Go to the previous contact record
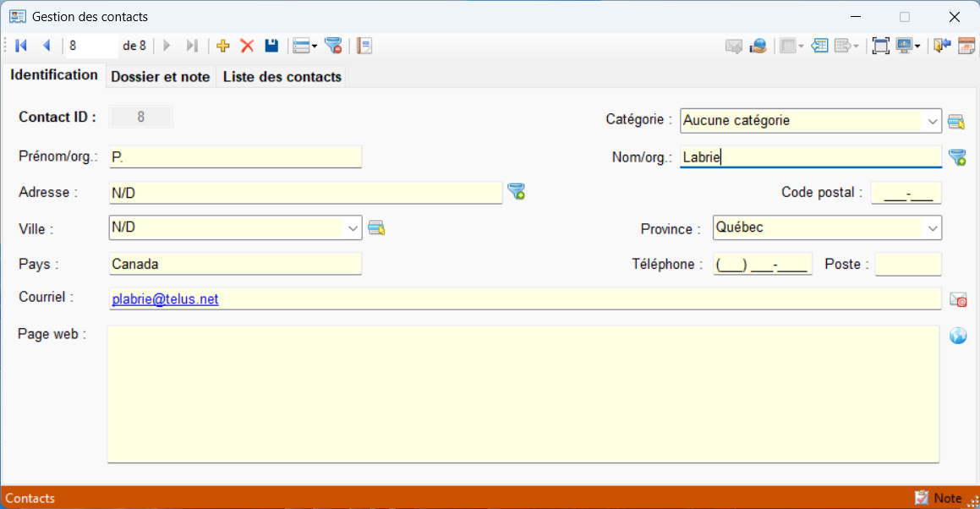This screenshot has width=980, height=509. 47,46
